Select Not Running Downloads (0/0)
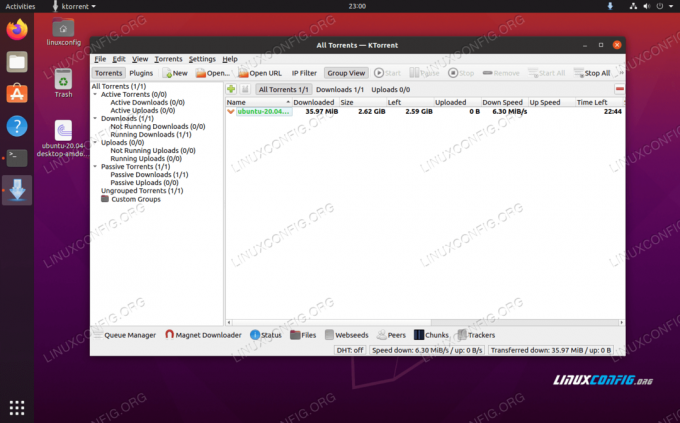 (158, 126)
